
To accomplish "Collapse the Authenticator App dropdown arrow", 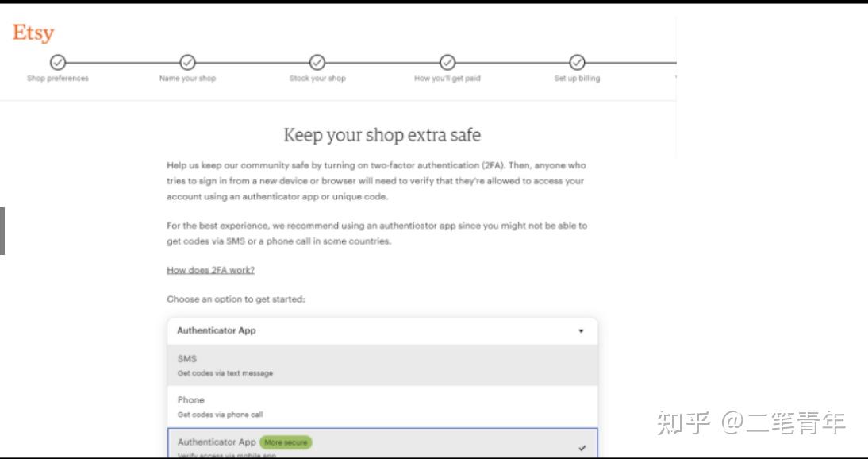I will 582,331.
